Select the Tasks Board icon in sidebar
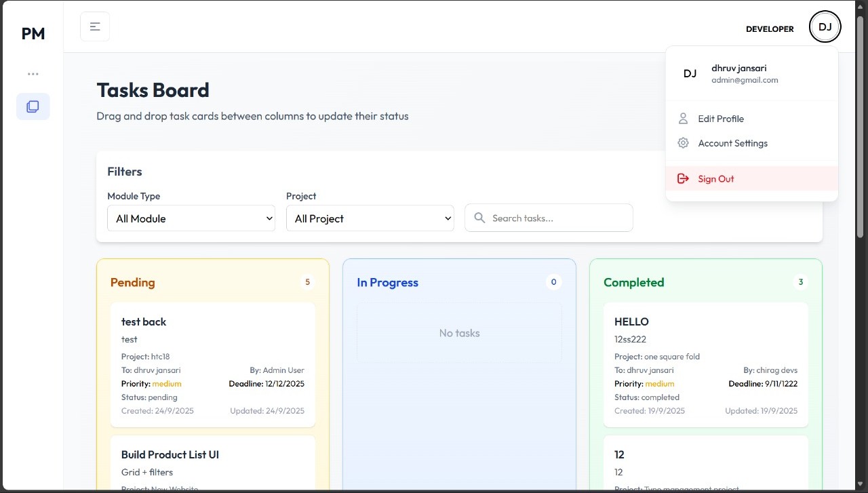This screenshot has height=493, width=868. [33, 106]
